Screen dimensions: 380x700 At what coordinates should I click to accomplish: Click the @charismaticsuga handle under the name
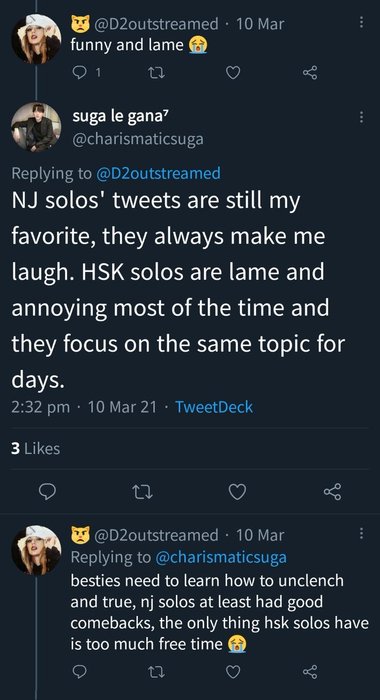(138, 139)
